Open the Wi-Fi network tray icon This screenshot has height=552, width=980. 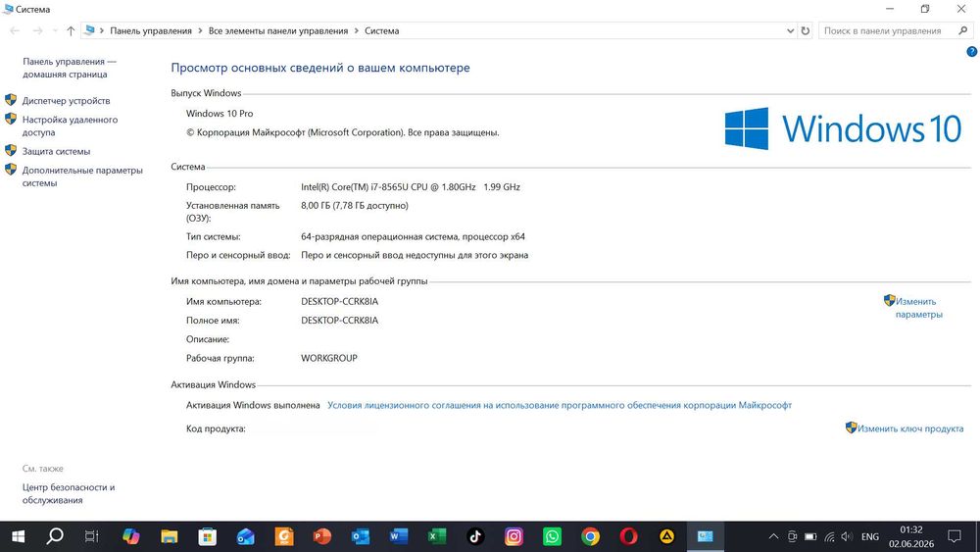point(829,536)
